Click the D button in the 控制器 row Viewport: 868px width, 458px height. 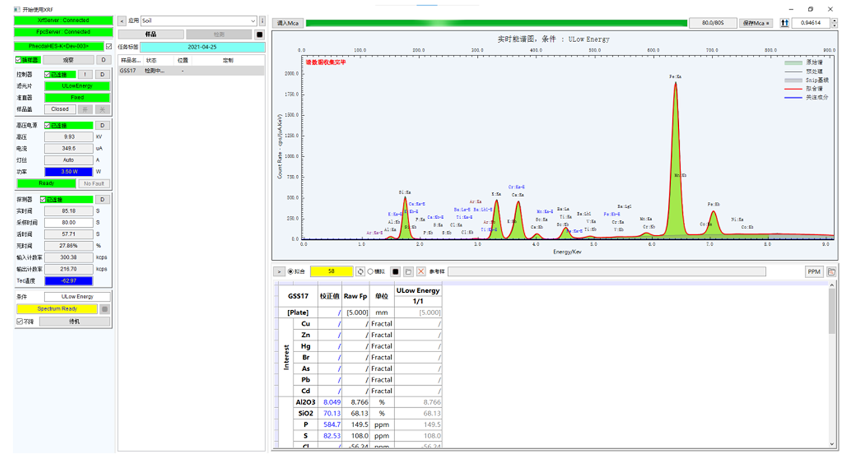pos(102,75)
